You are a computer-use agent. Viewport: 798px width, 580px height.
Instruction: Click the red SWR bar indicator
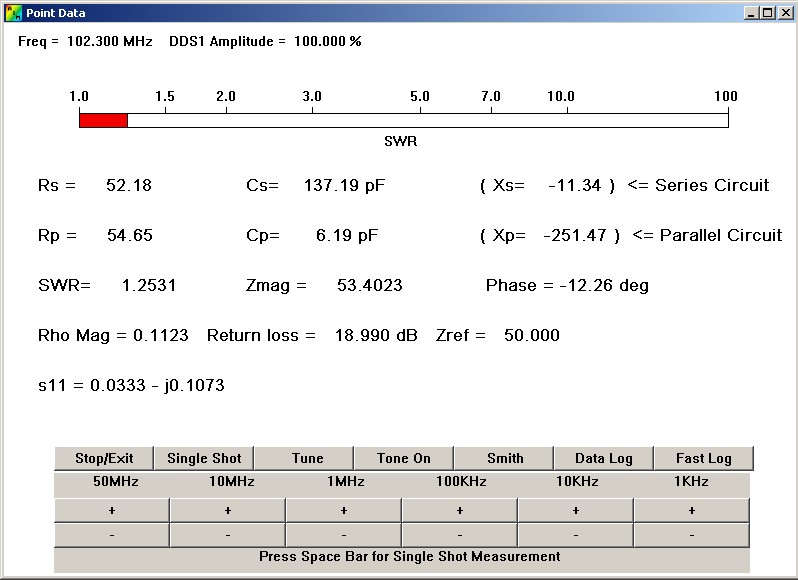[104, 120]
